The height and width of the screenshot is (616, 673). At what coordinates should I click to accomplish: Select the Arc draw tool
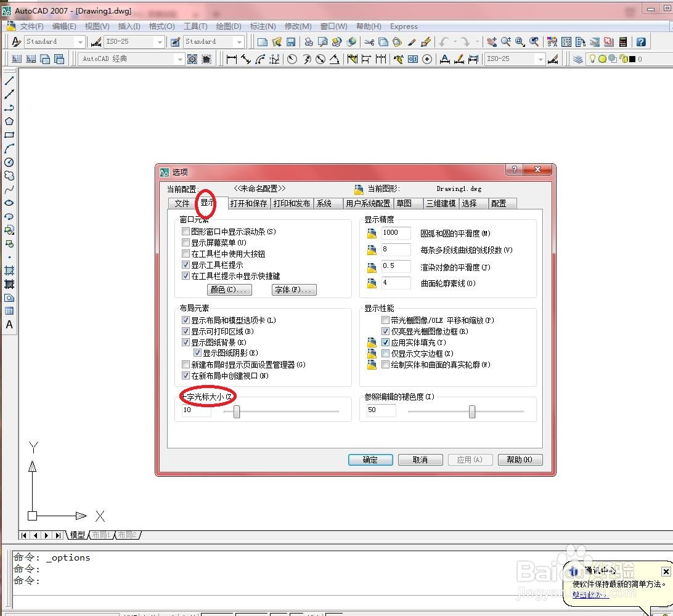[9, 148]
